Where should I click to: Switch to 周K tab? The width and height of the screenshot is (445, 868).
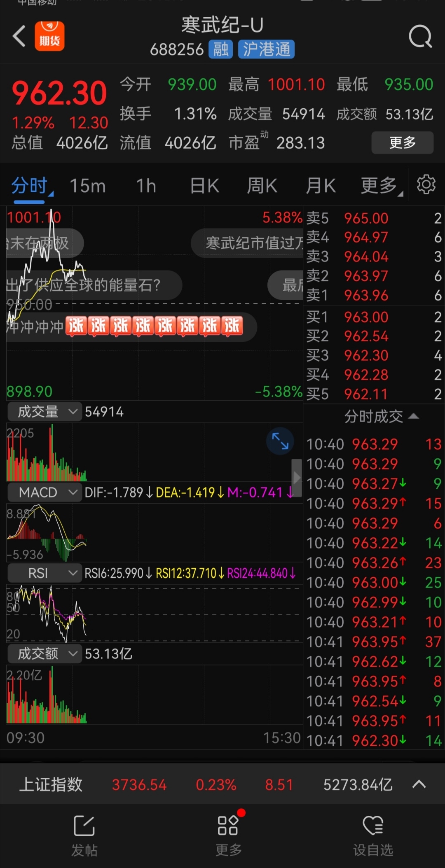click(262, 186)
